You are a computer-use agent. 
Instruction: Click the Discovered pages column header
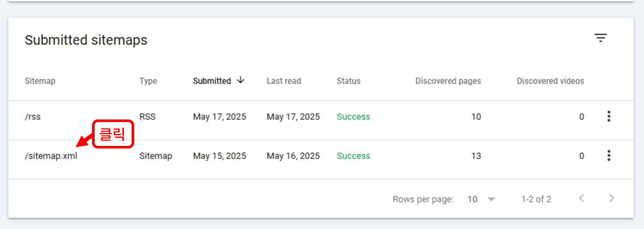(448, 81)
